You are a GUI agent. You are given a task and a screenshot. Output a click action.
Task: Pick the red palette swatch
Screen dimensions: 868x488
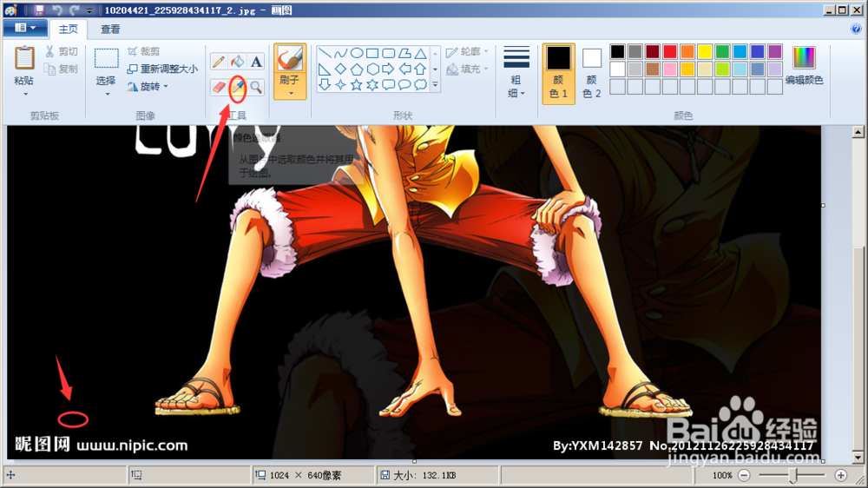(670, 51)
